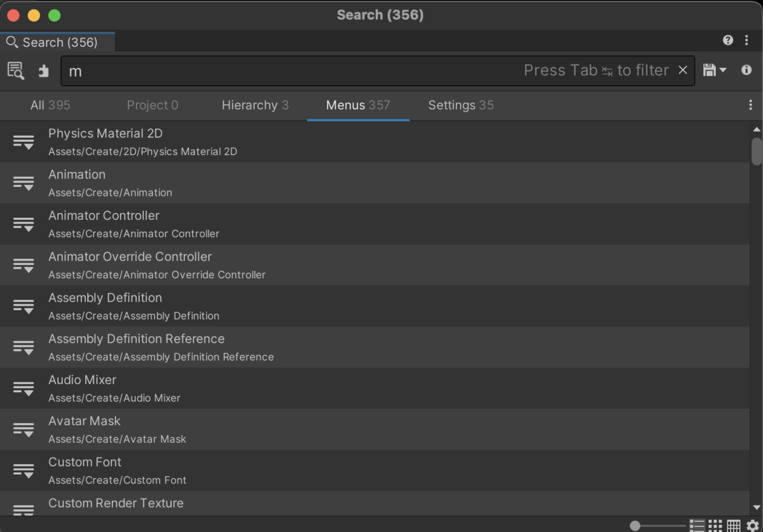Click the item size slider handle
Image resolution: width=763 pixels, height=532 pixels.
coord(635,526)
